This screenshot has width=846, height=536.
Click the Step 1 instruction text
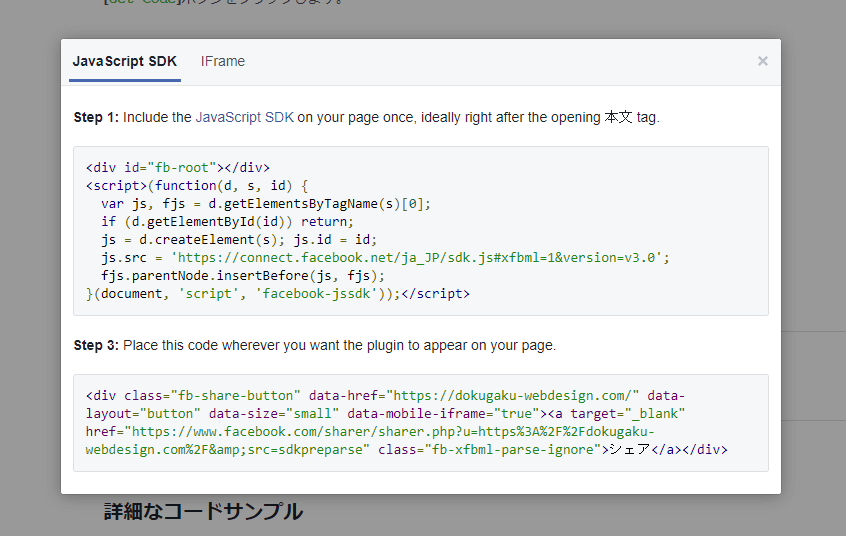pos(366,117)
